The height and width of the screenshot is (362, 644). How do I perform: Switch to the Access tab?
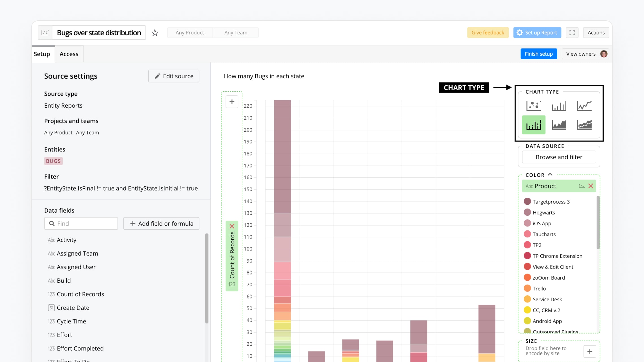click(x=69, y=54)
